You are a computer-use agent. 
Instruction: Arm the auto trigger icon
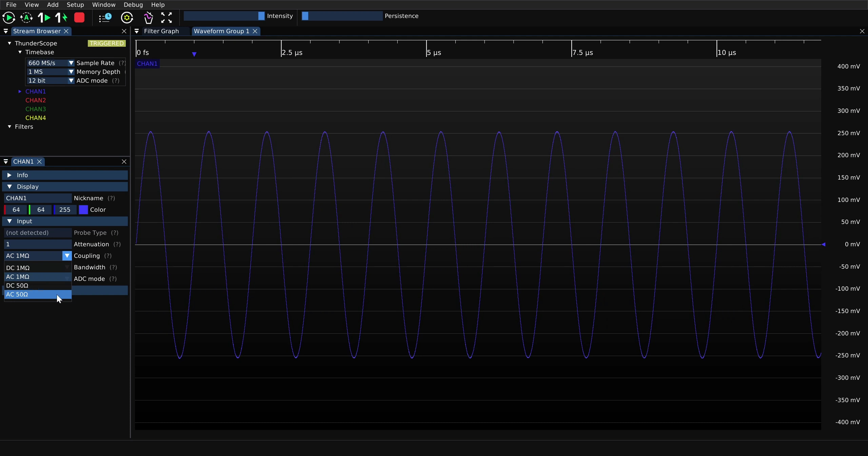click(x=26, y=18)
